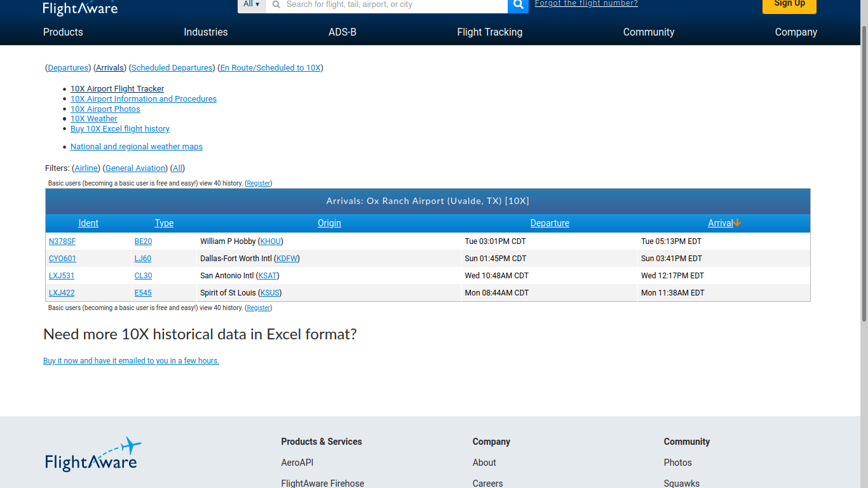Apply the Airline filter
The width and height of the screenshot is (868, 488).
click(x=86, y=168)
